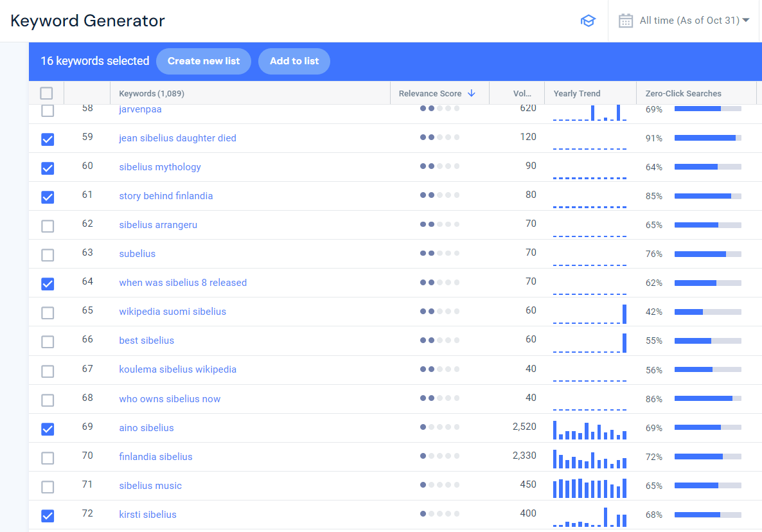Uncheck keyword jean sibelius daughter died
This screenshot has width=762, height=532.
[47, 139]
